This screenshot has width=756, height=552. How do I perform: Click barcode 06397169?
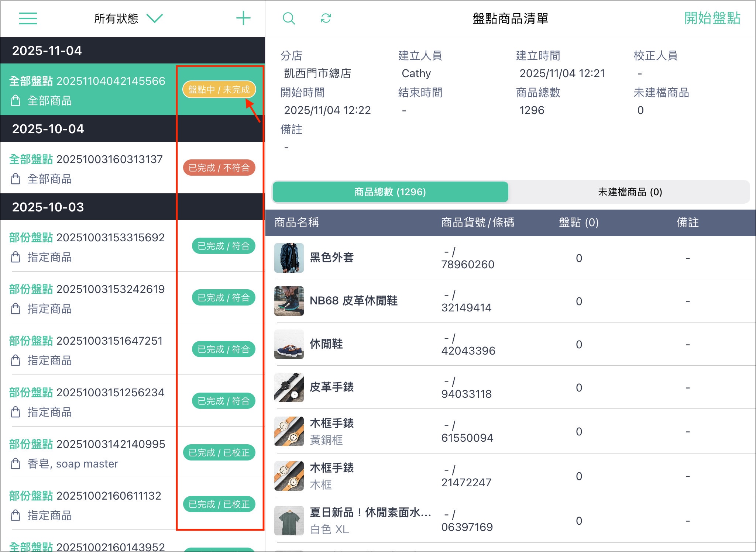(x=467, y=527)
